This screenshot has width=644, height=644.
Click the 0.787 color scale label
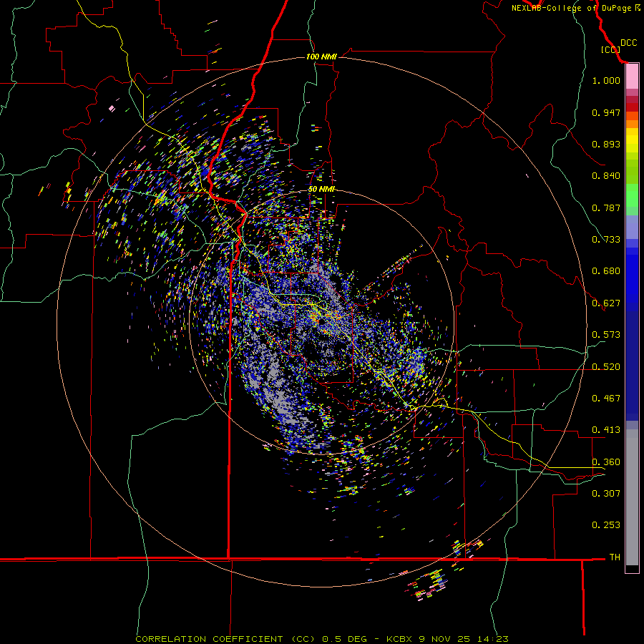[x=606, y=208]
